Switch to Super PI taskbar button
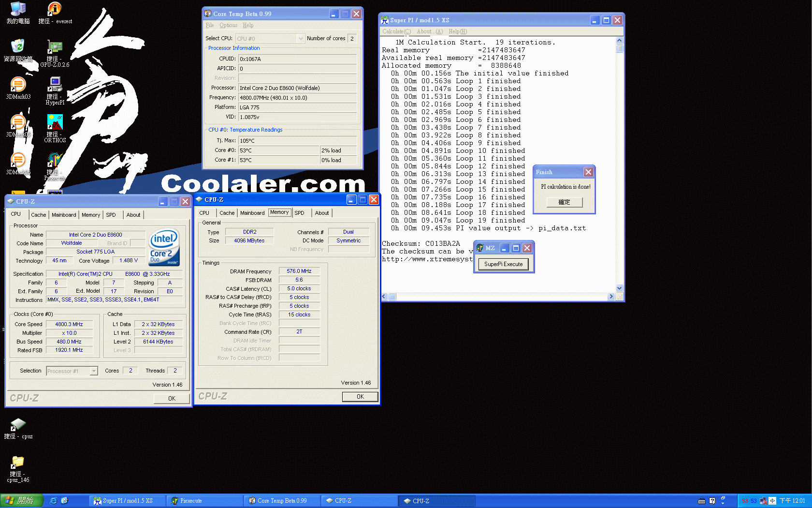812x508 pixels. tap(128, 501)
